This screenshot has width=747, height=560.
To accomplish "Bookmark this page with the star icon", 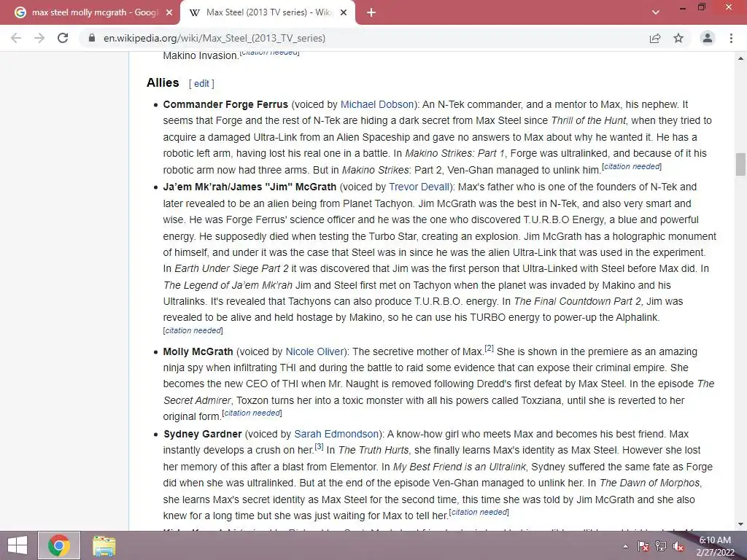I will click(x=678, y=38).
